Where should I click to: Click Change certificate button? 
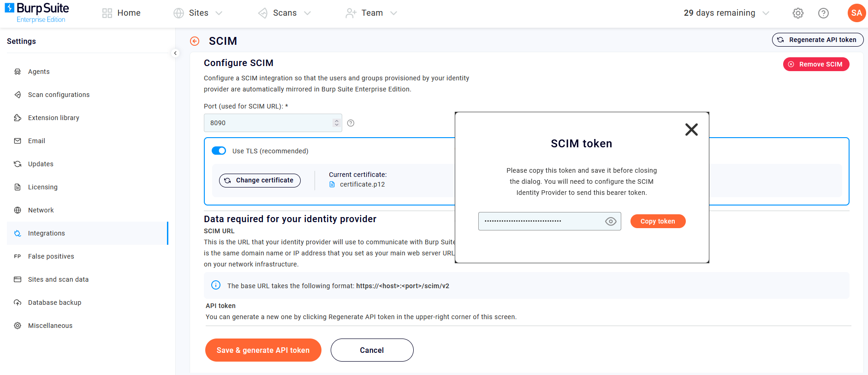click(260, 180)
